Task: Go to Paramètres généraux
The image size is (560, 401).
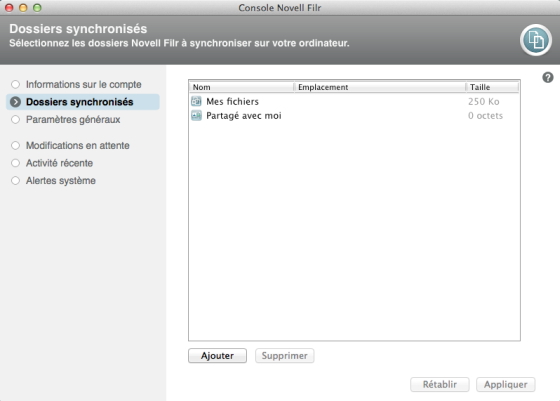Action: click(73, 120)
